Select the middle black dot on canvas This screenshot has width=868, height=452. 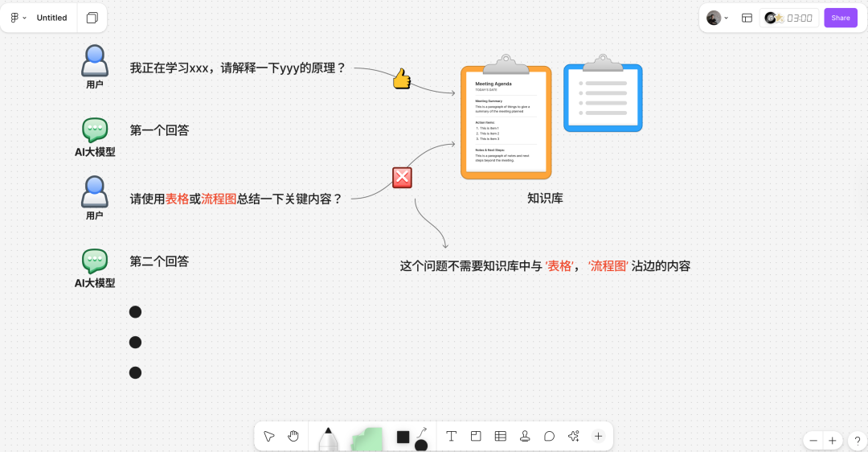[x=135, y=343]
